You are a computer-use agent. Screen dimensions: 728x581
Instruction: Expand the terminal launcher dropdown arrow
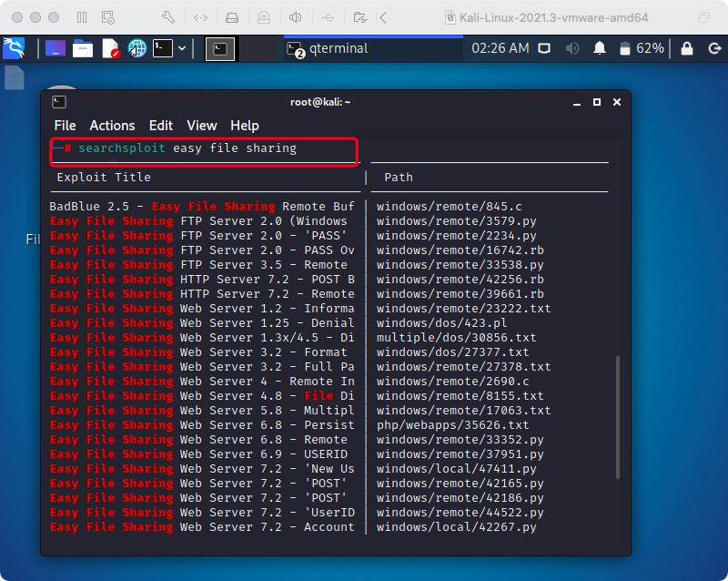(x=182, y=48)
